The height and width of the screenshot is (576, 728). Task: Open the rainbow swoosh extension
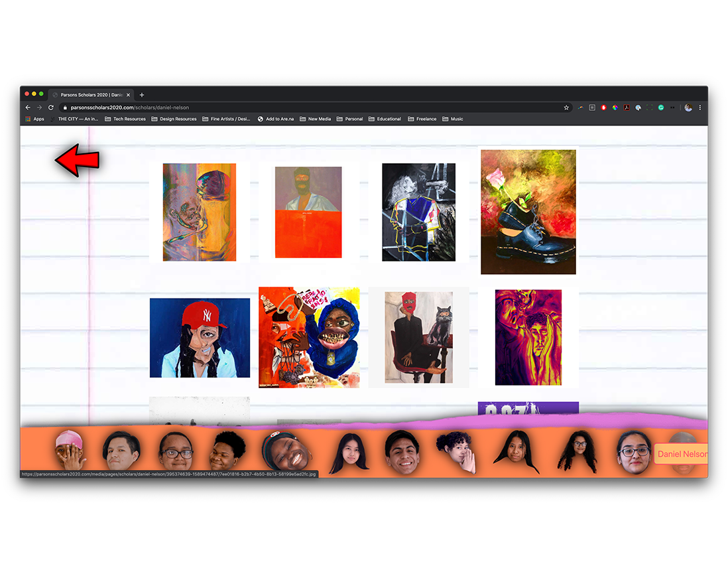[x=581, y=108]
